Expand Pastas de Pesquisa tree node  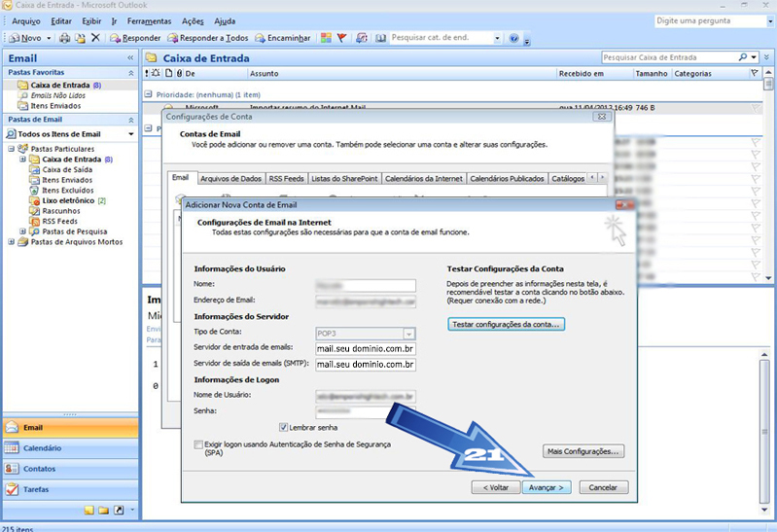coord(22,231)
